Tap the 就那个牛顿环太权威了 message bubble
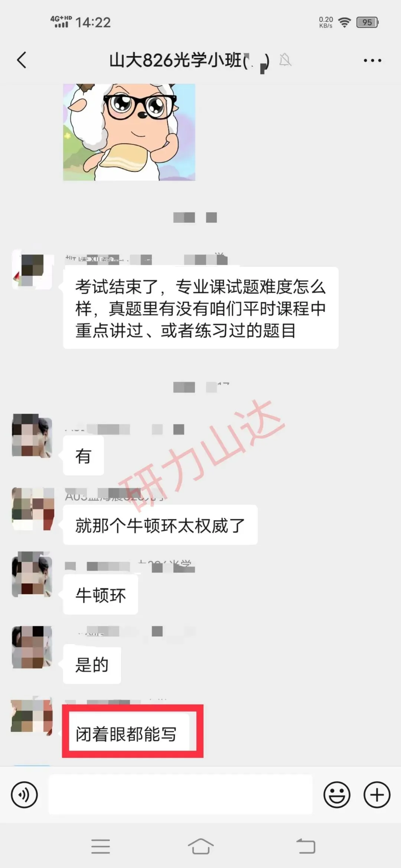Screen dimensions: 401x868 pos(160,525)
